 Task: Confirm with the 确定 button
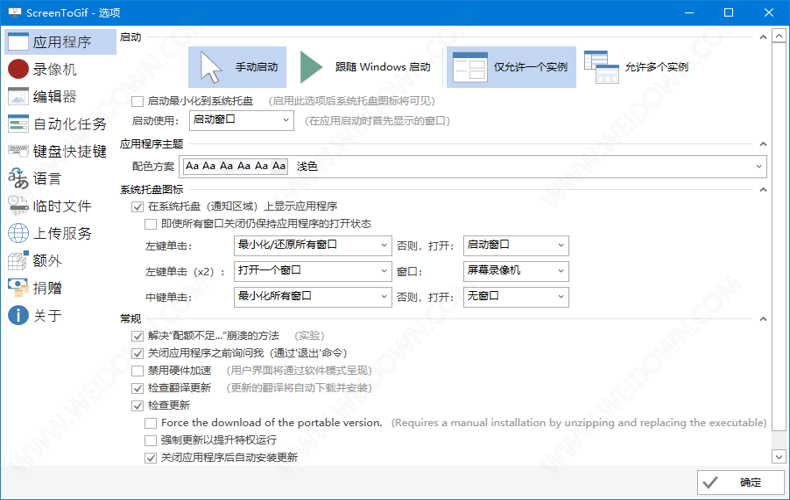tap(741, 482)
